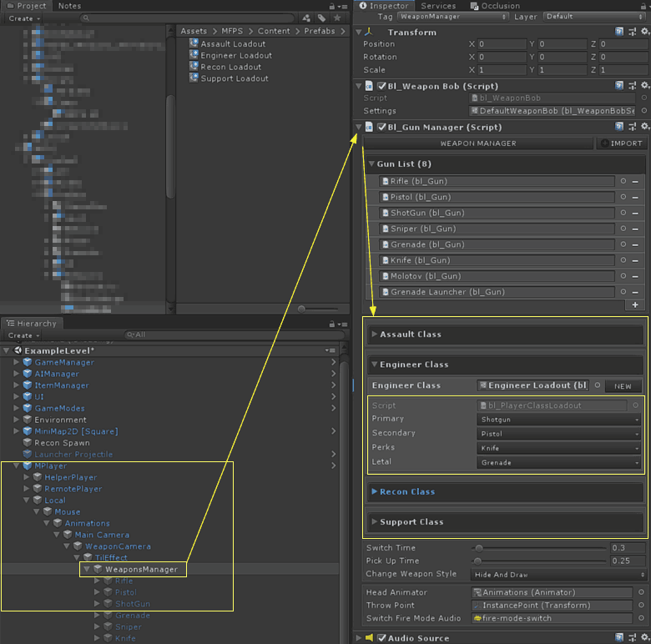The image size is (651, 644).
Task: Click search-by-label tag icon in Project panel
Action: [x=321, y=18]
